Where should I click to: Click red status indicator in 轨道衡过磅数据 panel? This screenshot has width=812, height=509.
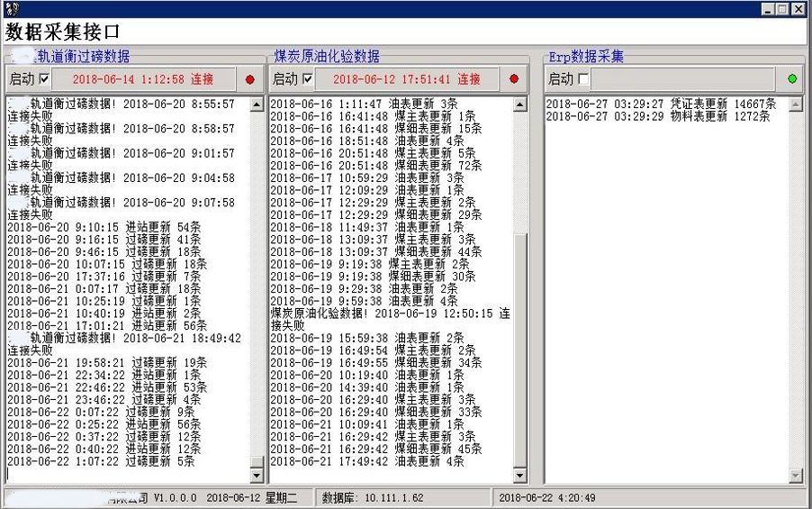point(250,79)
